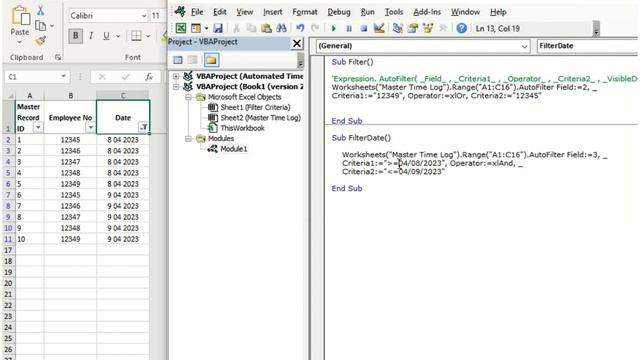The image size is (640, 360).
Task: Click the Cut scissors icon in Excel
Action: pos(40,10)
